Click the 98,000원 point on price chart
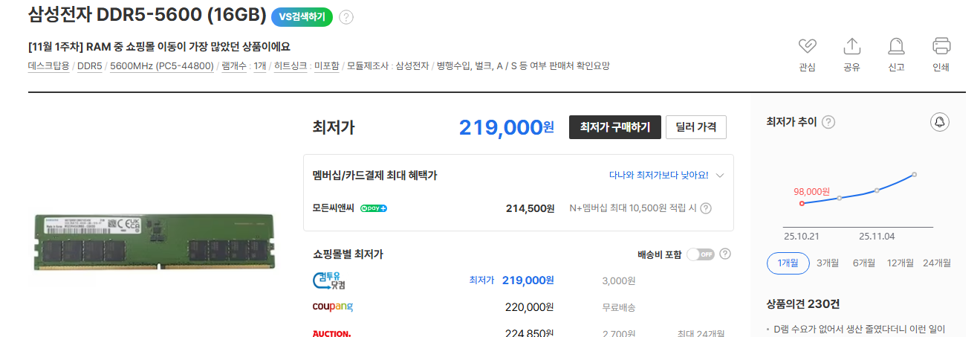 802,203
